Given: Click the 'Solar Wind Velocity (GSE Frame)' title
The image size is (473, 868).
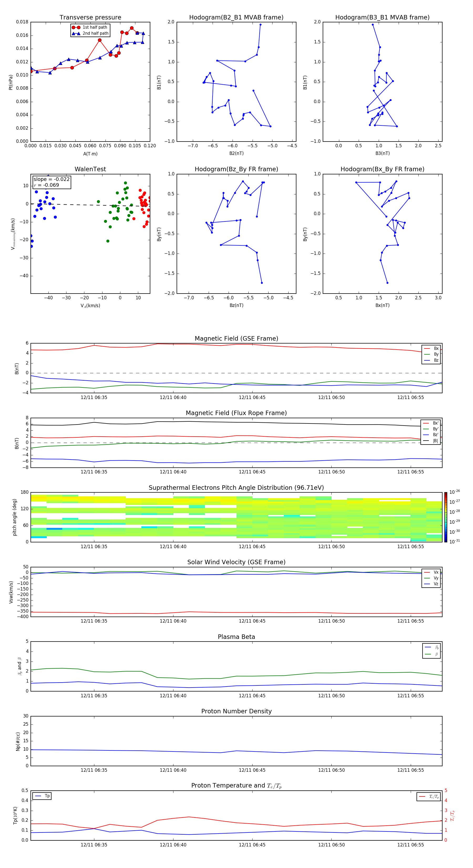Looking at the screenshot, I should click(236, 562).
